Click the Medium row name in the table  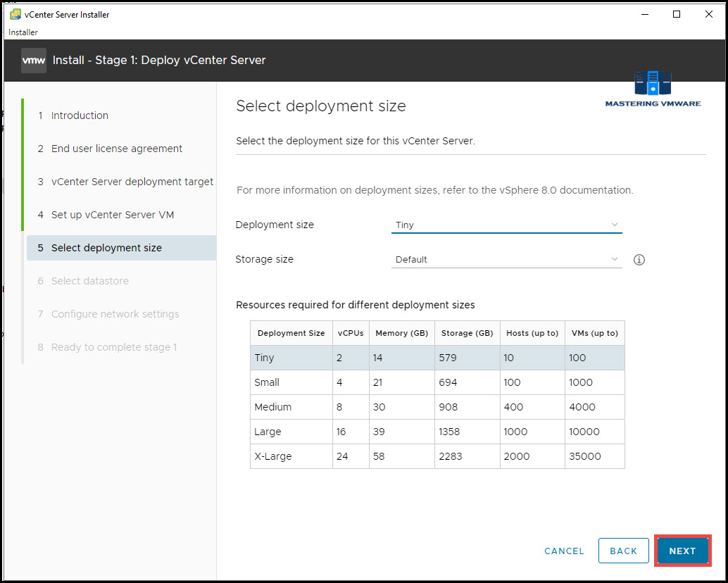coord(273,407)
